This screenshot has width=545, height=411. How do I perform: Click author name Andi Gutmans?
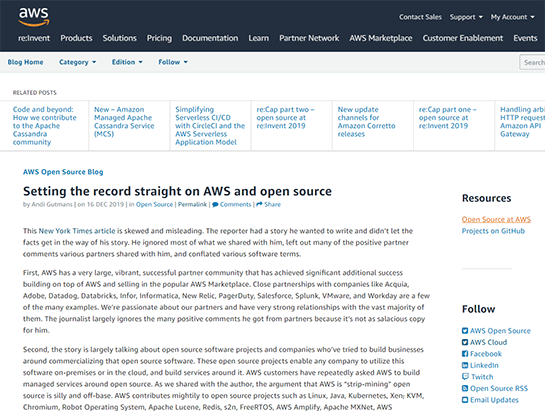pos(52,204)
